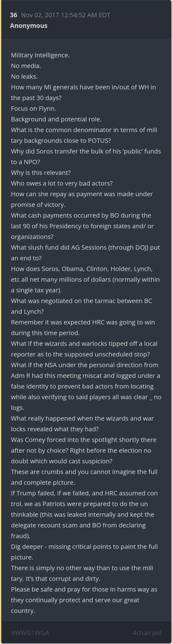Click the yellow left border bar
The width and height of the screenshot is (172, 644).
point(1,322)
